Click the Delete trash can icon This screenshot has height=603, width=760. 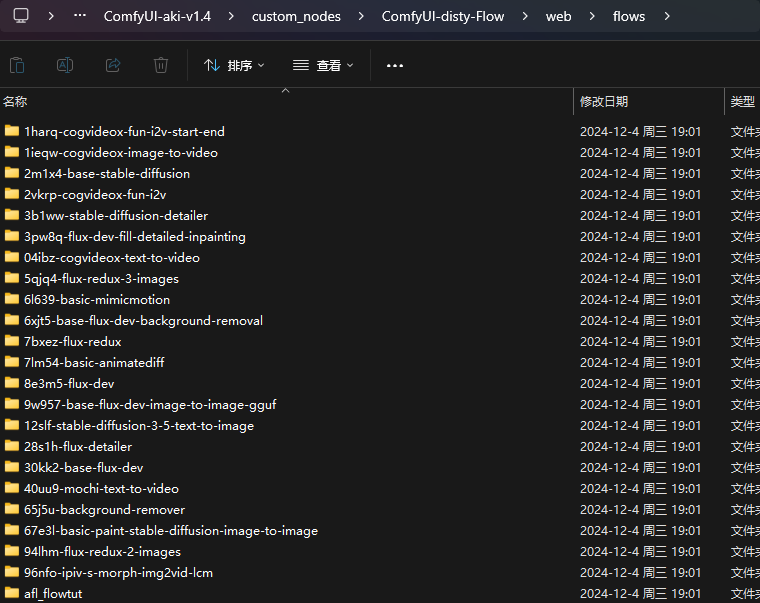click(x=161, y=65)
